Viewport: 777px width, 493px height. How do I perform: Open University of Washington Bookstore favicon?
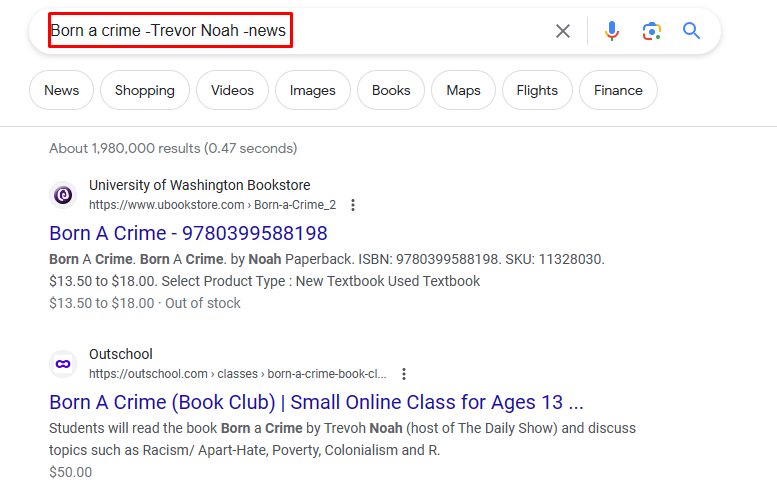63,195
